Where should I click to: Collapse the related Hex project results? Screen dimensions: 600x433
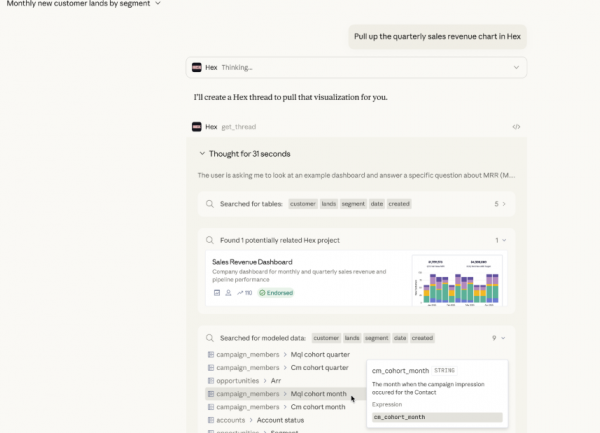point(502,240)
